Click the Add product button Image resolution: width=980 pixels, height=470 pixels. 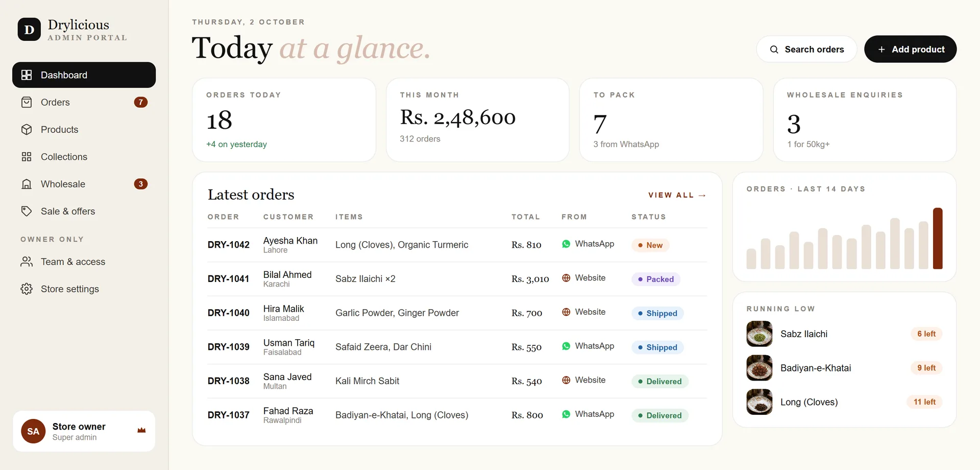pos(910,49)
